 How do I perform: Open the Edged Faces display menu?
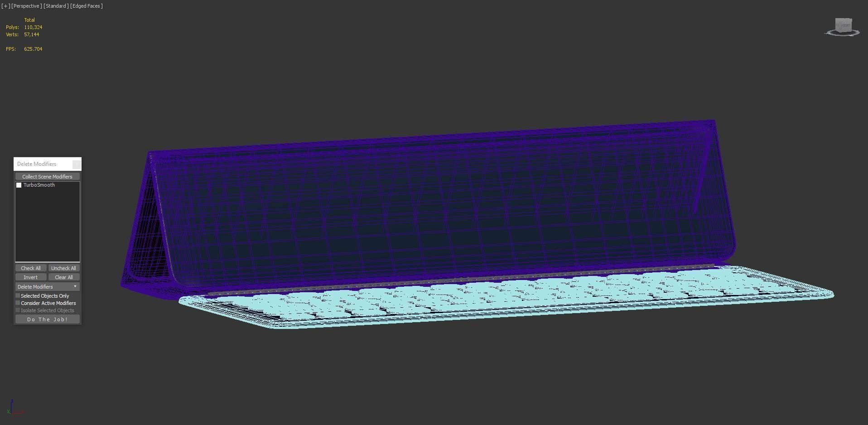pyautogui.click(x=86, y=6)
